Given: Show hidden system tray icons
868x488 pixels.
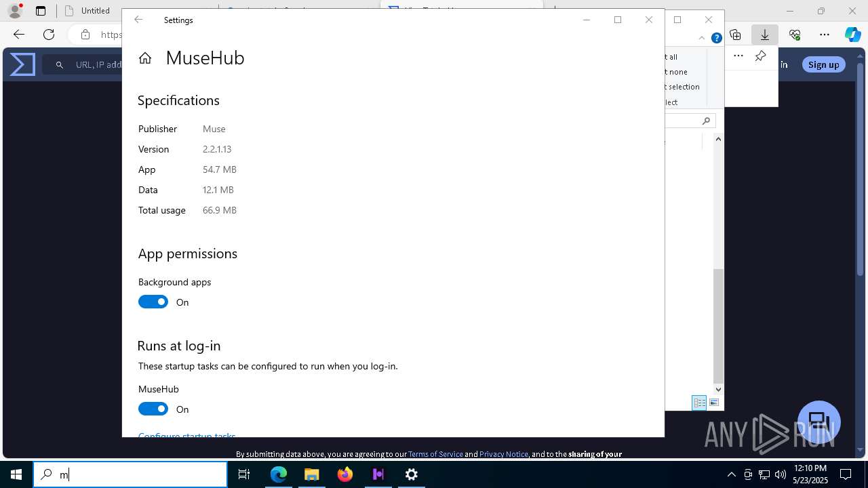Looking at the screenshot, I should (731, 474).
